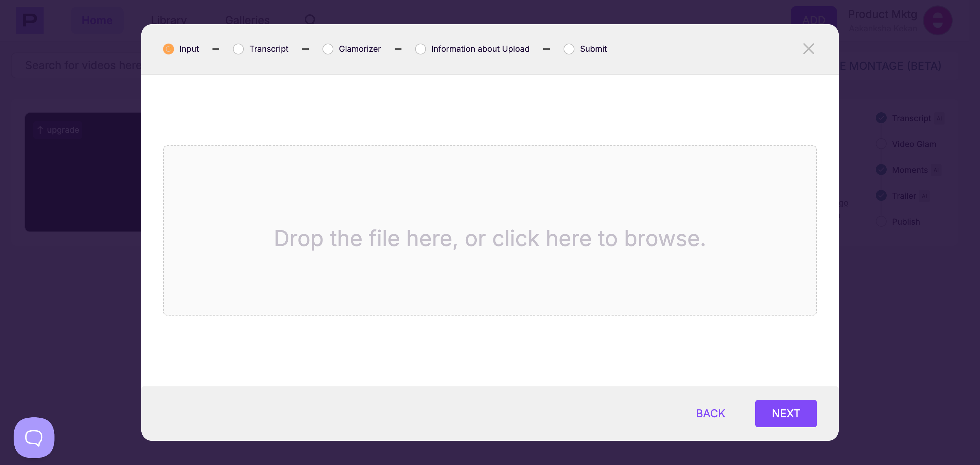Open the user profile avatar
This screenshot has width=980, height=465.
[x=938, y=20]
